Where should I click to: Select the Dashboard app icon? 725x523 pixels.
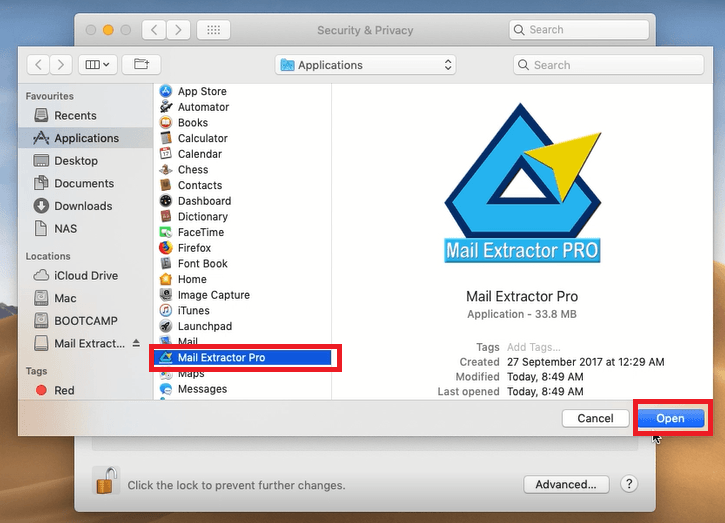(x=166, y=201)
